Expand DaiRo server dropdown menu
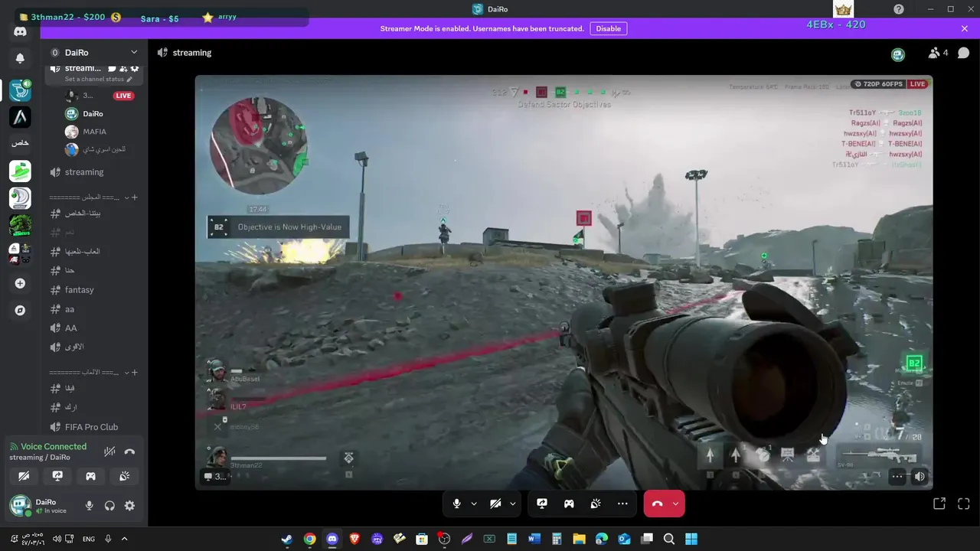Screen dimensions: 980x551 pyautogui.click(x=134, y=52)
